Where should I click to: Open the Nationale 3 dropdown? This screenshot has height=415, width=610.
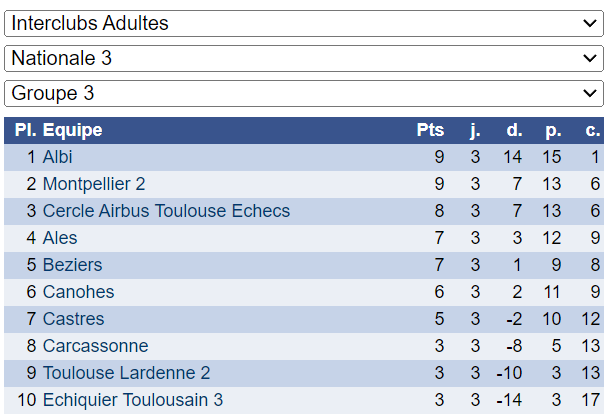coord(304,58)
